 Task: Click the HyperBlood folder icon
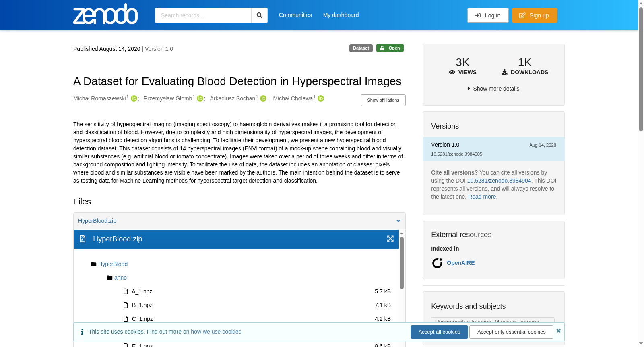point(93,264)
